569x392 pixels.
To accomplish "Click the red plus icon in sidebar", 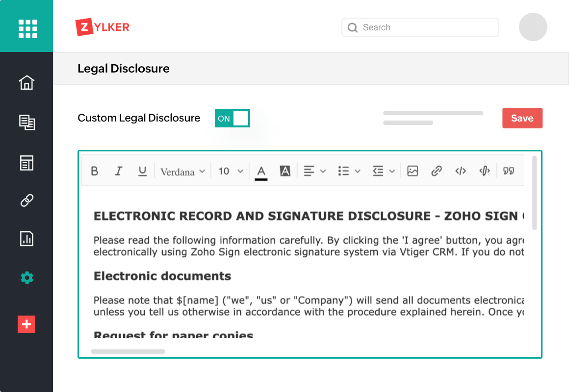I will coord(26,324).
